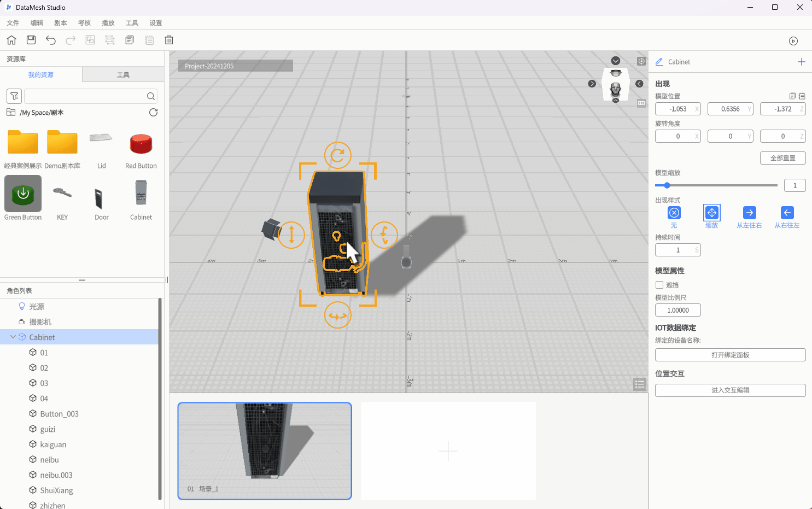The width and height of the screenshot is (812, 509).
Task: Open the 工具 menu
Action: [132, 23]
